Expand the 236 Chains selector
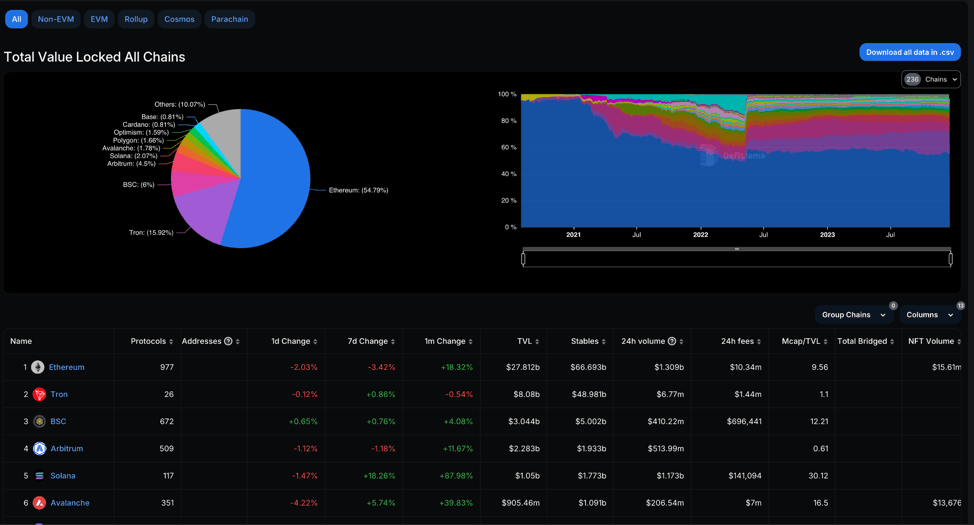The width and height of the screenshot is (974, 525). point(930,79)
